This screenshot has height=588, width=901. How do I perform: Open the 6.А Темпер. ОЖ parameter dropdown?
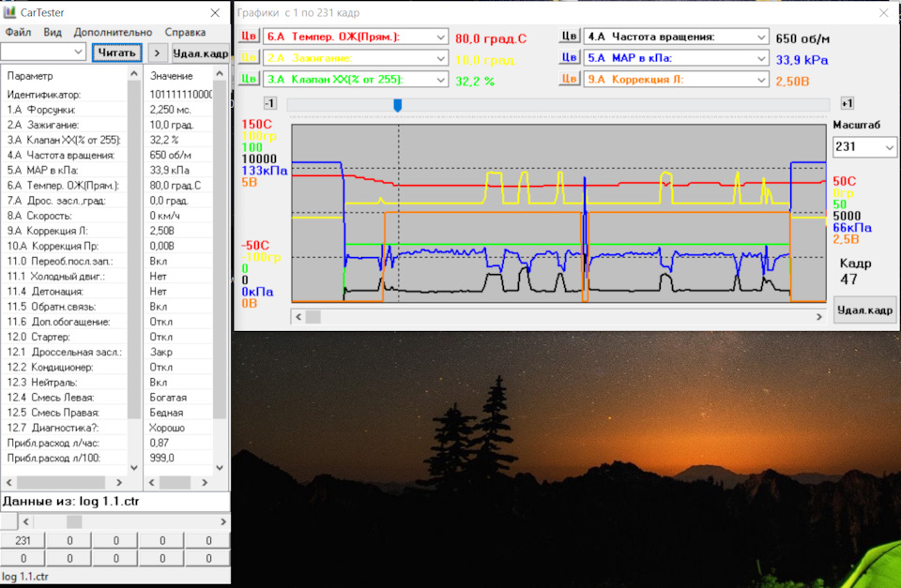(x=440, y=37)
